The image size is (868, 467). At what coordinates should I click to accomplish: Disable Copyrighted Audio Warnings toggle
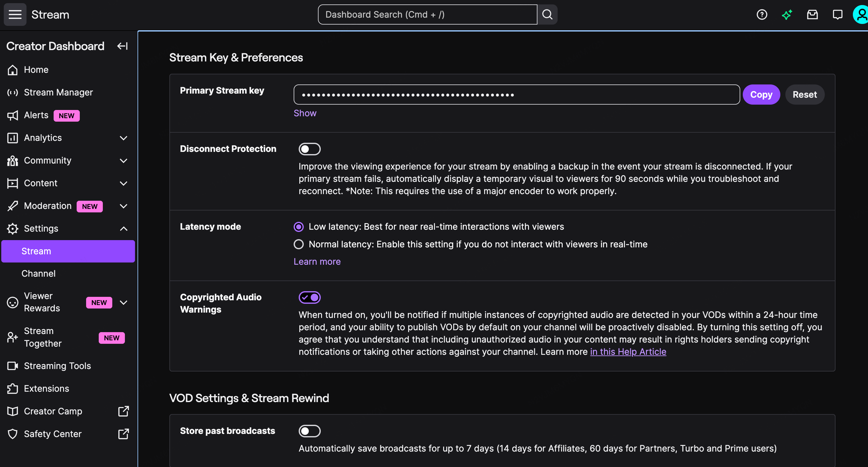click(x=309, y=297)
